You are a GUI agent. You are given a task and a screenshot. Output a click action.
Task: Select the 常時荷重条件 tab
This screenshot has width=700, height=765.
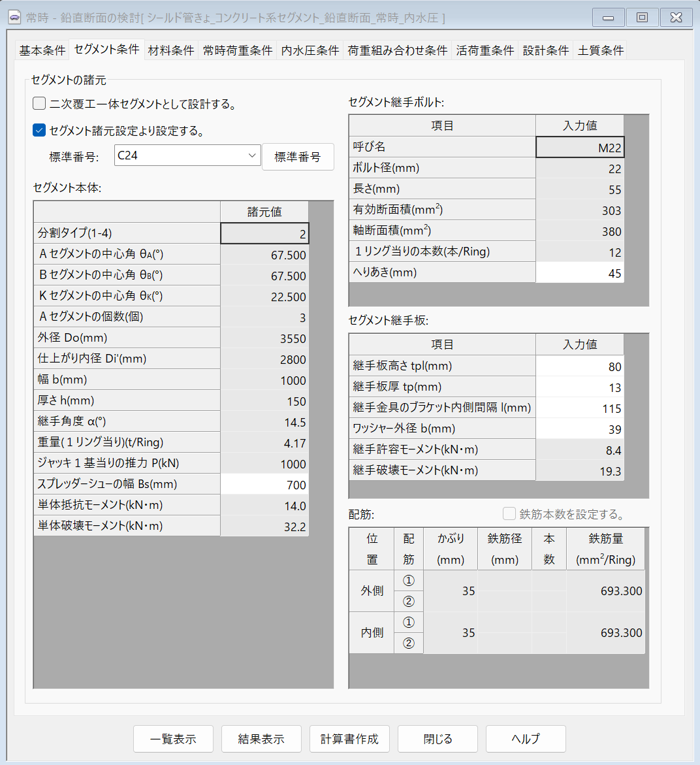tap(237, 50)
